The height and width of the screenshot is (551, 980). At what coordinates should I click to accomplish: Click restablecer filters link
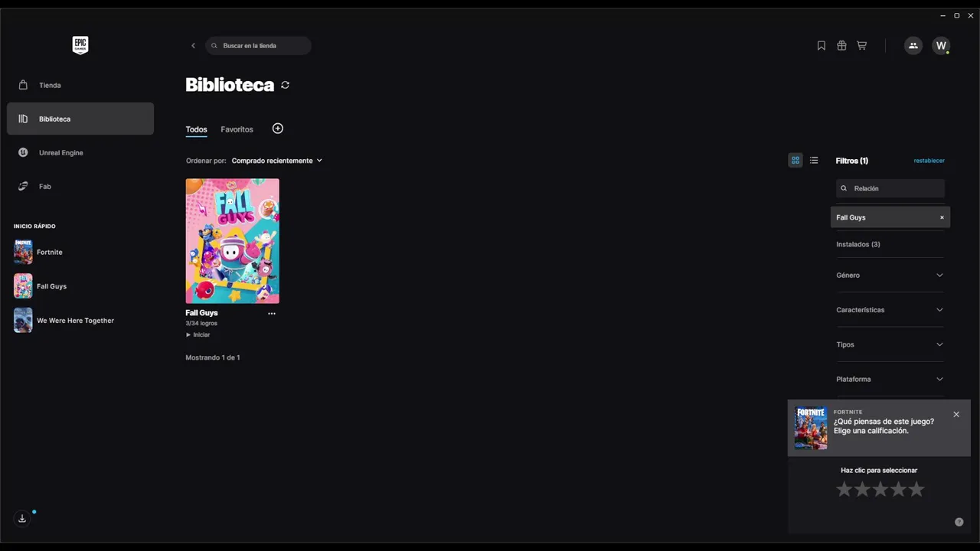[929, 161]
